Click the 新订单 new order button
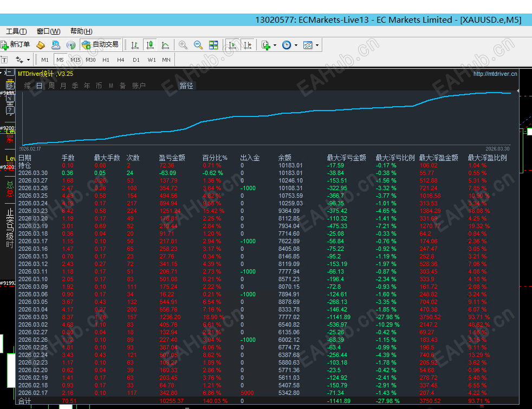 pos(15,45)
